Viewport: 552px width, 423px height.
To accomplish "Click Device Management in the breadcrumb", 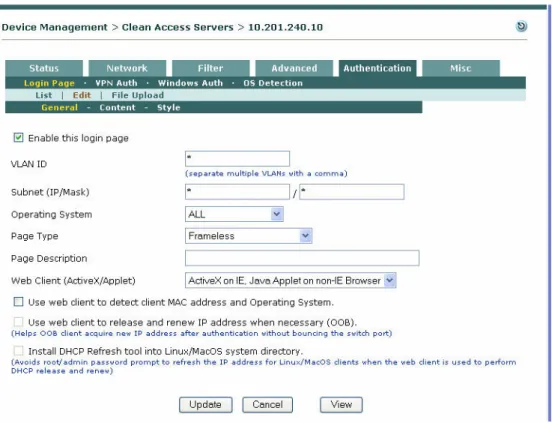I will 55,27.
